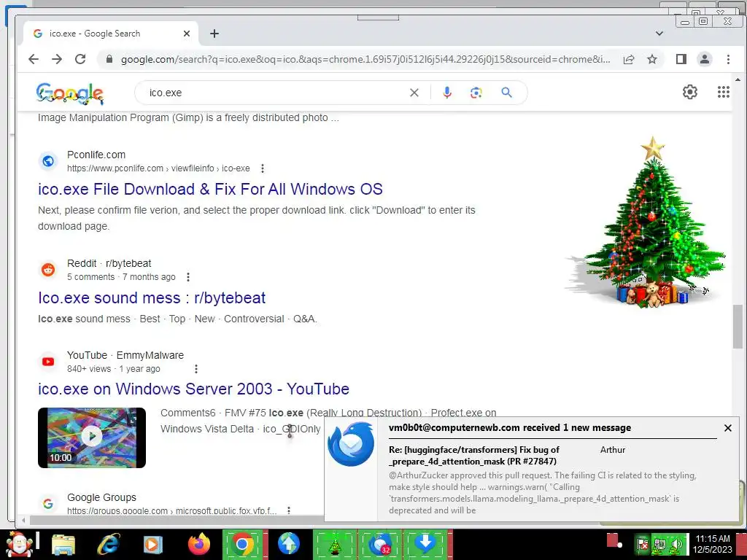Open the media player taskbar icon
The image size is (747, 560).
click(152, 544)
